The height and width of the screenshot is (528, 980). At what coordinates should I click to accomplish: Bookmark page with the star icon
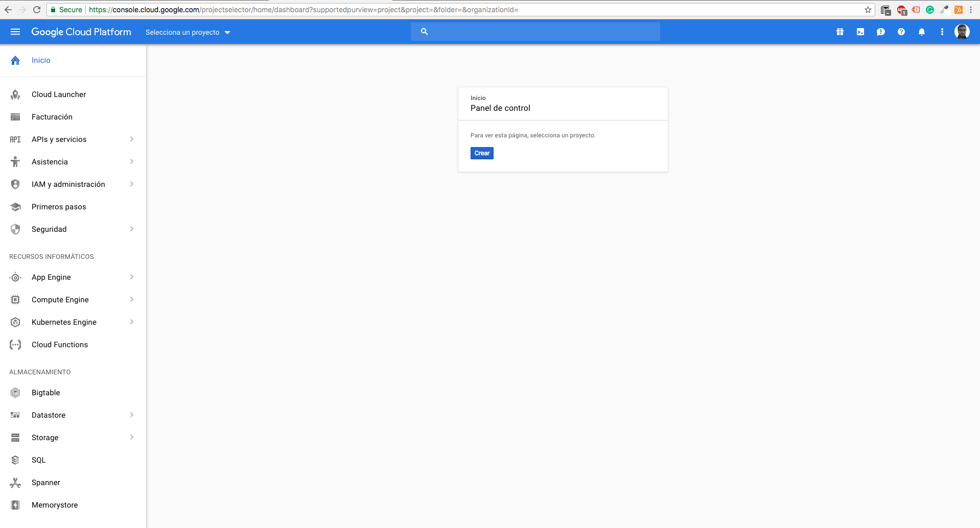tap(868, 10)
